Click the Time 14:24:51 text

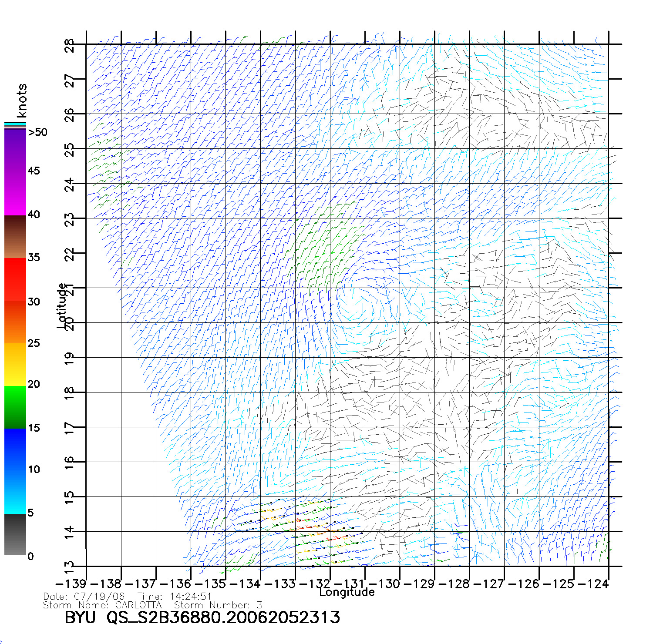[x=175, y=597]
